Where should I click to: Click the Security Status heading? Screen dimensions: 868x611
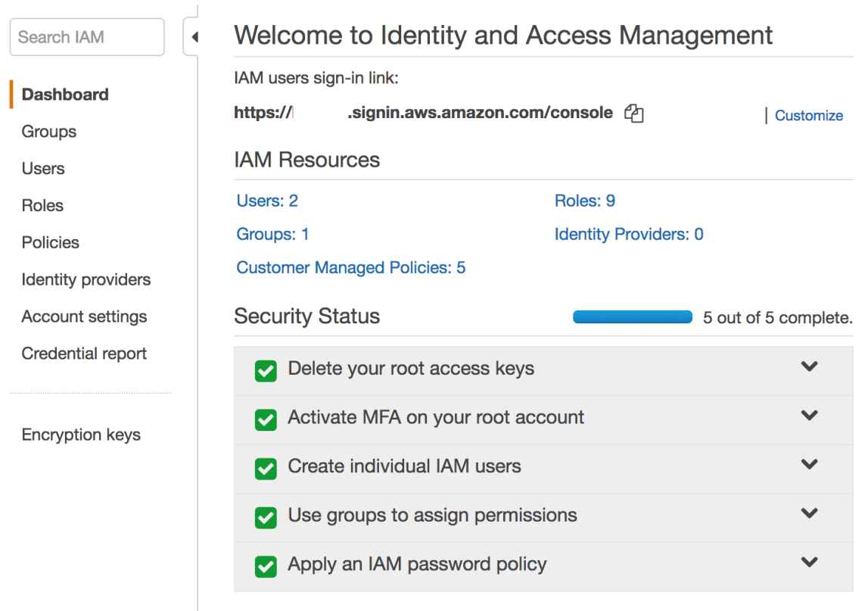306,316
